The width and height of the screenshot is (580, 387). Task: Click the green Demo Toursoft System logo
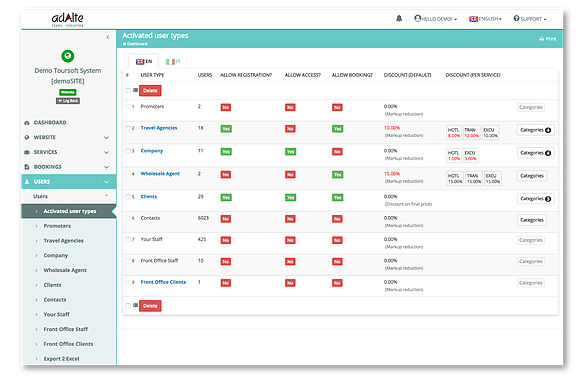tap(68, 56)
